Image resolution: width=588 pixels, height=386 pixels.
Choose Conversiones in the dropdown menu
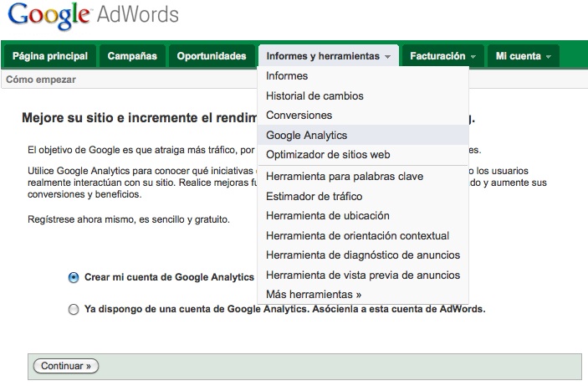pyautogui.click(x=299, y=116)
